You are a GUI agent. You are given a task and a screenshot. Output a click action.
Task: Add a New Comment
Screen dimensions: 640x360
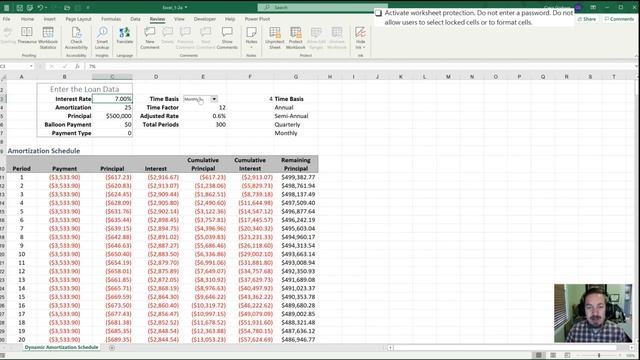click(150, 38)
